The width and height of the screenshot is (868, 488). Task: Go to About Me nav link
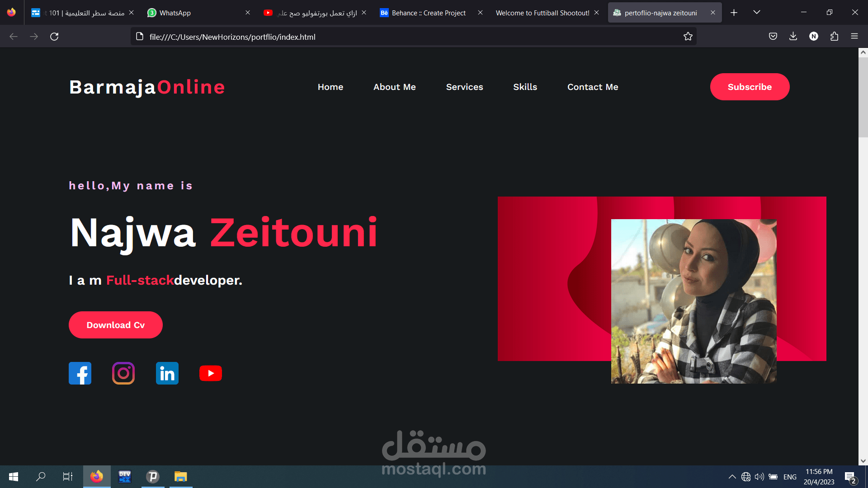(394, 87)
